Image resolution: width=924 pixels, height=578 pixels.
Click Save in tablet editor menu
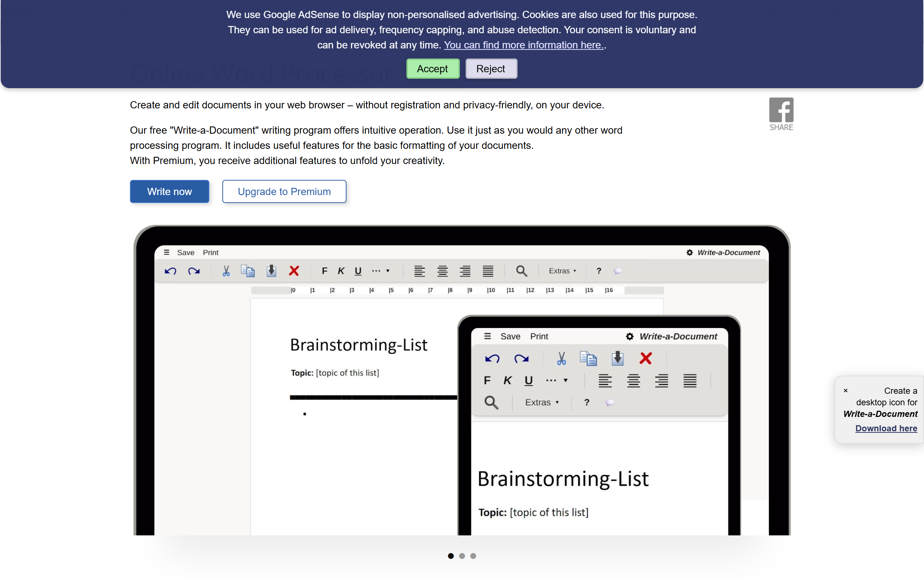tap(510, 336)
